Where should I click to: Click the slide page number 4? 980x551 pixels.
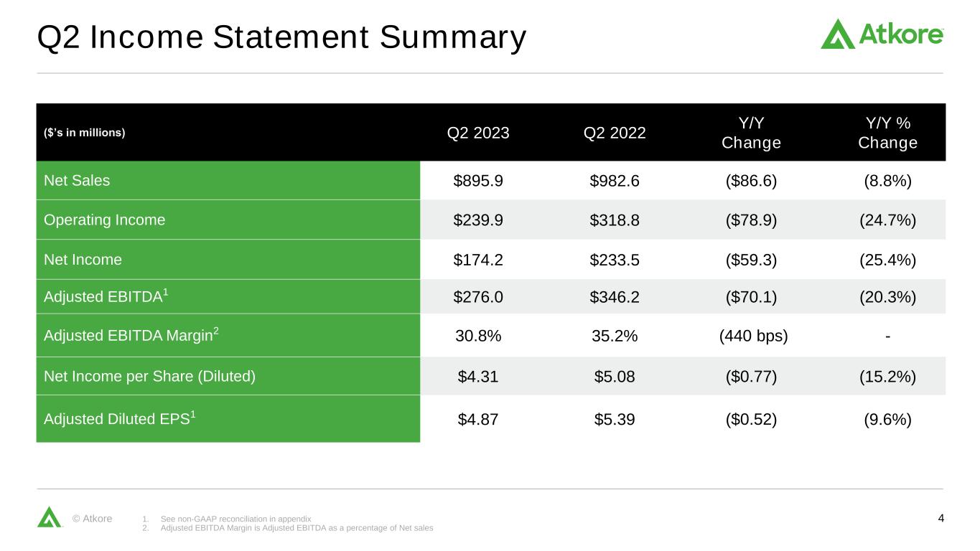click(x=941, y=518)
